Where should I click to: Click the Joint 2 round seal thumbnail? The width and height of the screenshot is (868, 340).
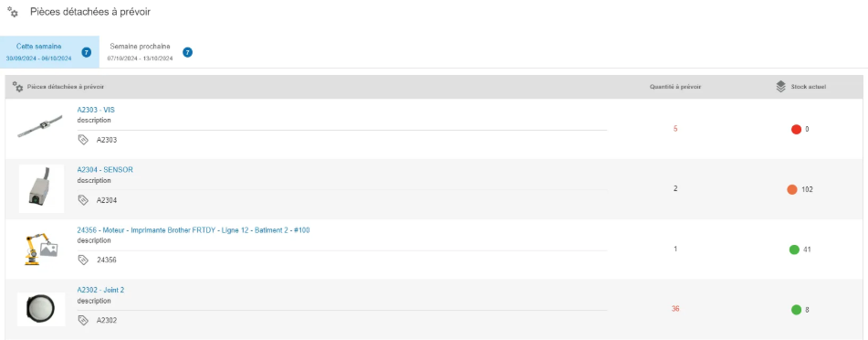41,310
